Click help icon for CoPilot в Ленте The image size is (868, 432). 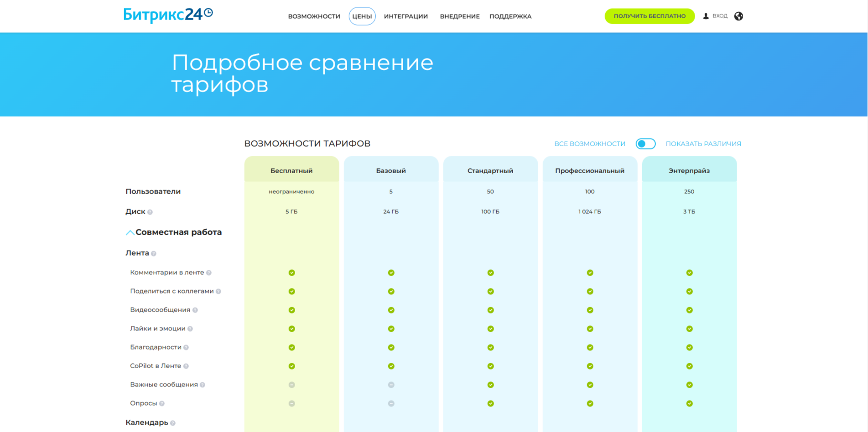coord(186,366)
